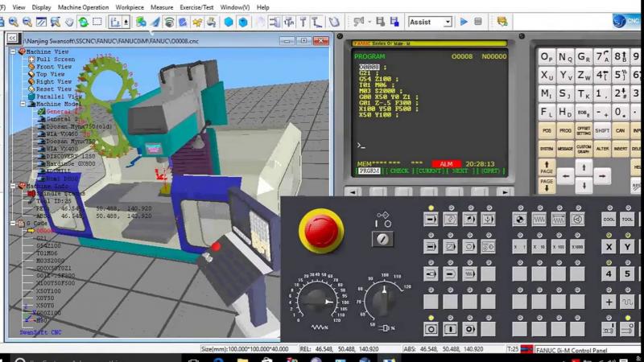
Task: Open the Assist mode dropdown
Action: (x=448, y=23)
